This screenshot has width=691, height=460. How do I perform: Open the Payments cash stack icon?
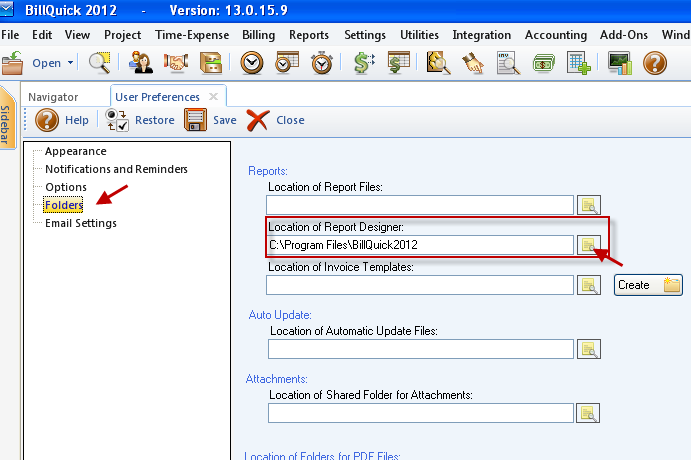coord(543,63)
